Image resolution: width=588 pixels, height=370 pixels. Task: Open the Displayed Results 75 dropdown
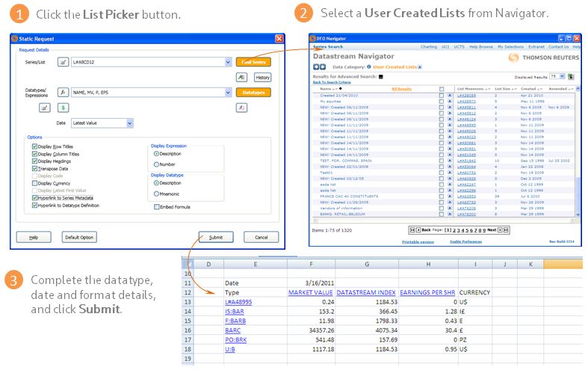[x=562, y=76]
